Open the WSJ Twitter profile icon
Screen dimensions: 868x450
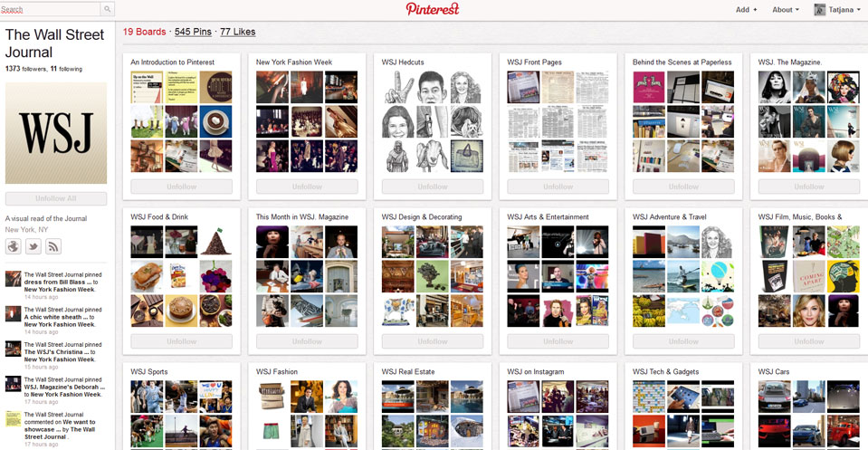[x=33, y=246]
